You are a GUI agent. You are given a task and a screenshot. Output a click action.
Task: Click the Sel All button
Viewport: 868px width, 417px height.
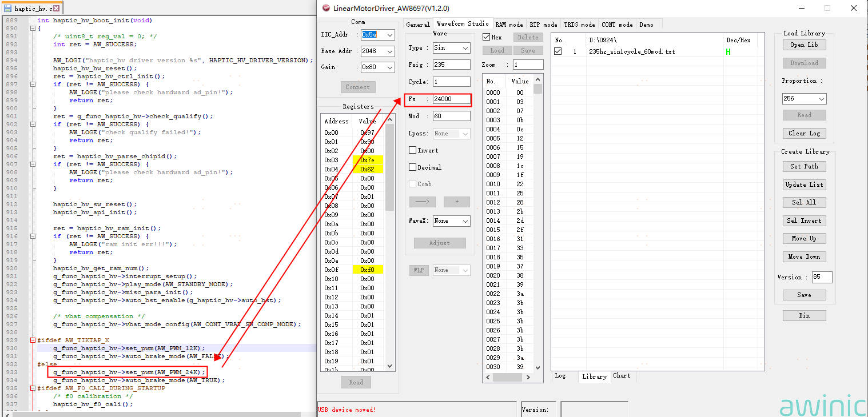coord(804,202)
